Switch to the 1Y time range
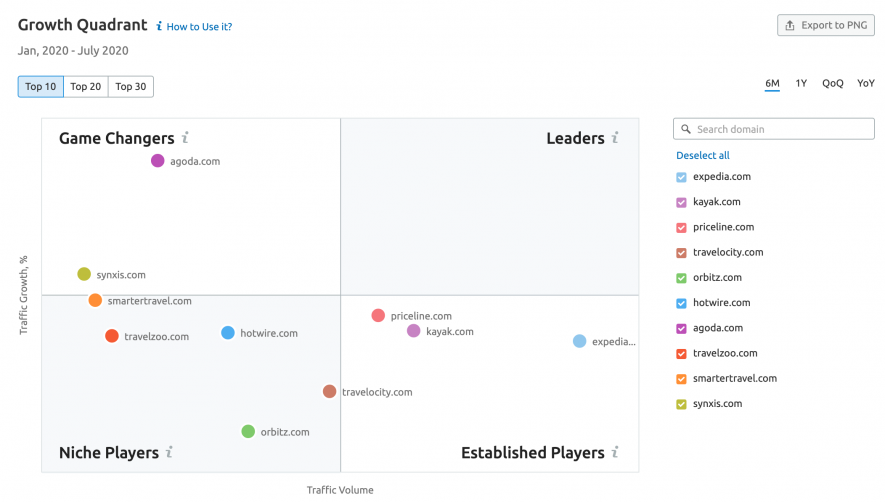 (801, 84)
